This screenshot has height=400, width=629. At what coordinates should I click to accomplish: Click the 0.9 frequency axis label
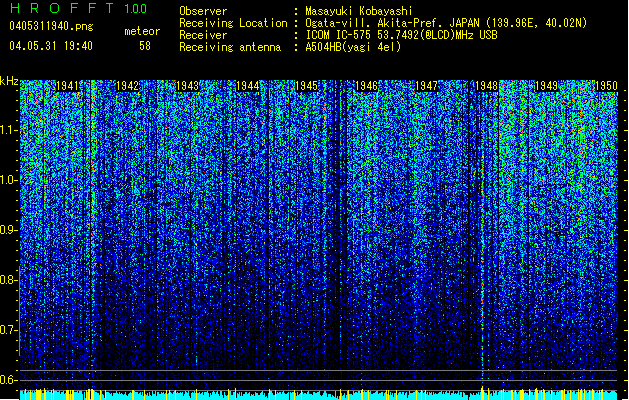pos(8,230)
